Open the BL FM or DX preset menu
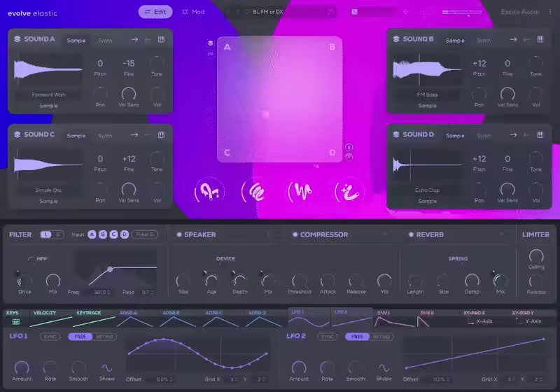 point(287,12)
